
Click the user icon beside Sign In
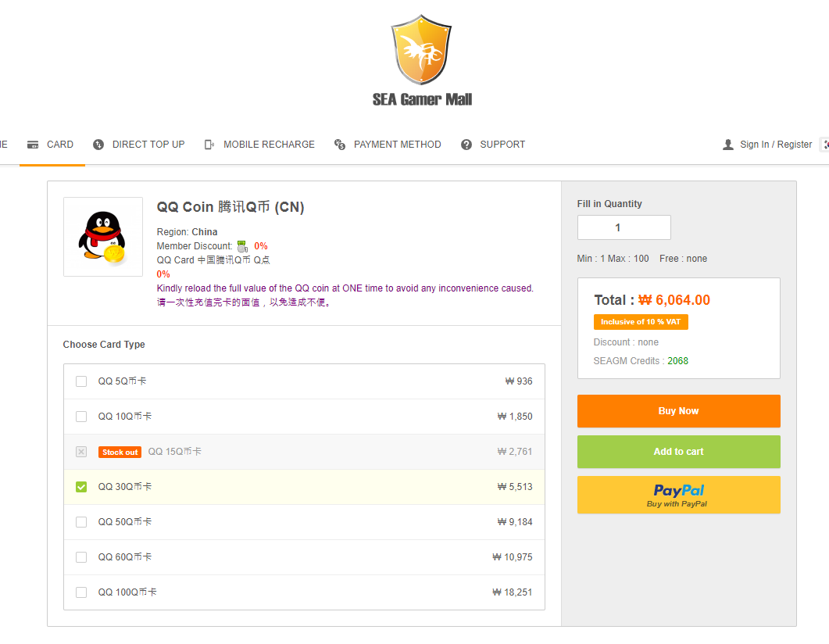[728, 145]
